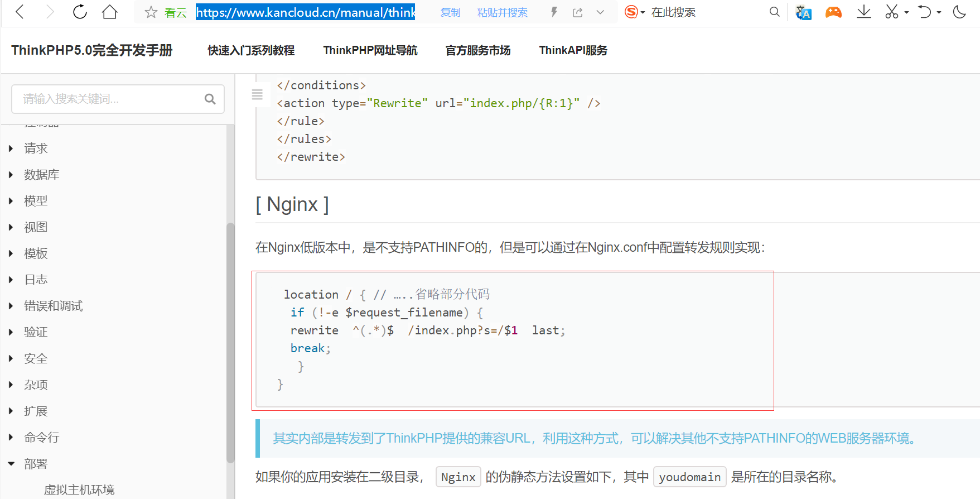The height and width of the screenshot is (499, 980).
Task: Click the sidebar vertical scrollbar thumb
Action: click(x=230, y=343)
